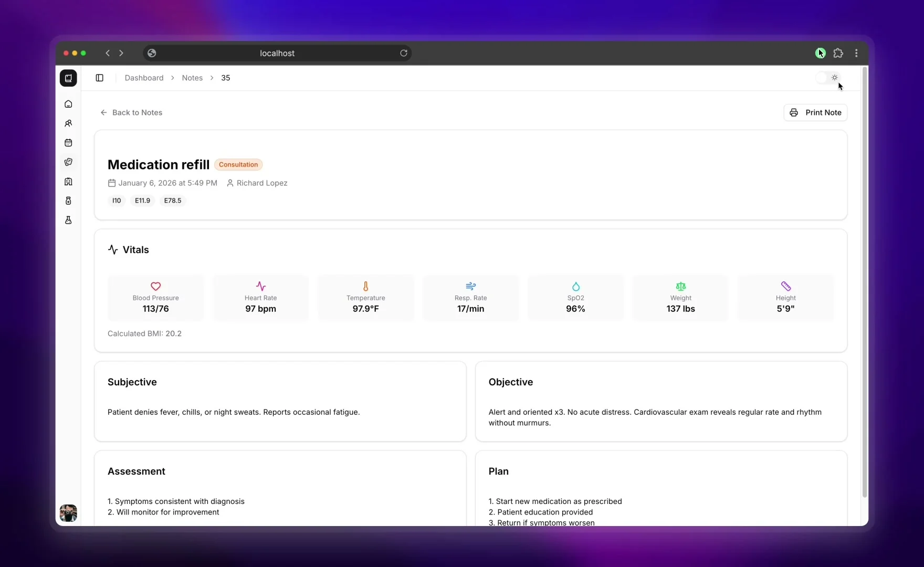
Task: Click the green cursor extension icon
Action: pyautogui.click(x=820, y=53)
